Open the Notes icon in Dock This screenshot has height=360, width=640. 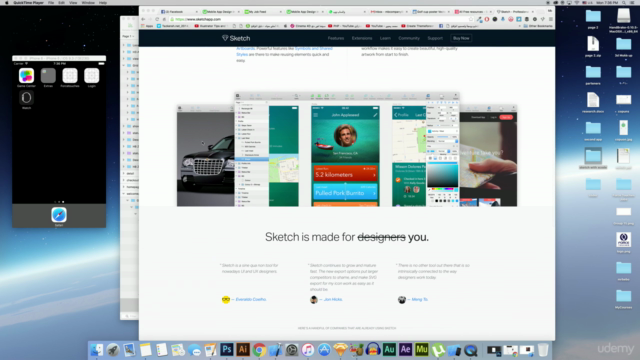146,350
